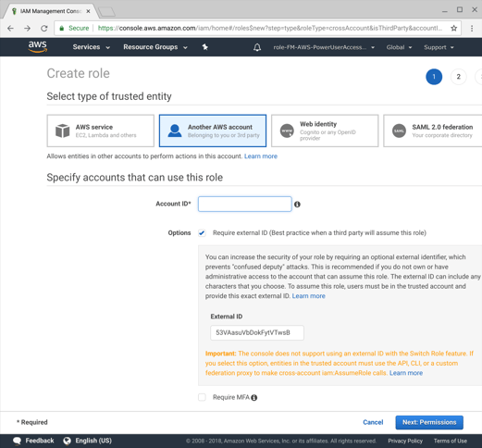Click the Require MFA info icon
Screen dimensions: 482x448
254,398
